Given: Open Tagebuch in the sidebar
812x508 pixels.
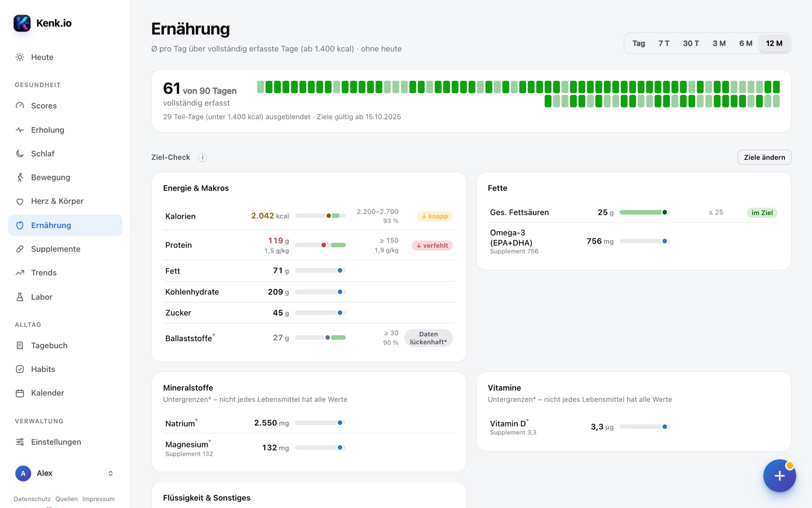Looking at the screenshot, I should click(65, 345).
